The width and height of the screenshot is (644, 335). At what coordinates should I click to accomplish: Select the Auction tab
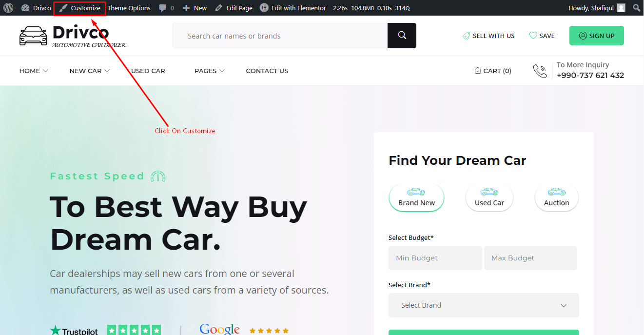click(557, 197)
